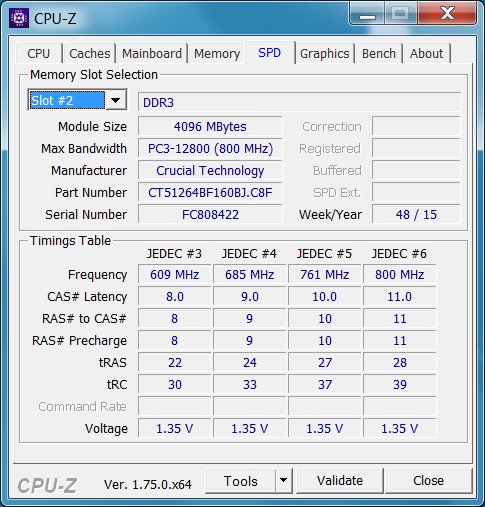Switch to the Bench tab
The width and height of the screenshot is (485, 507).
(379, 53)
